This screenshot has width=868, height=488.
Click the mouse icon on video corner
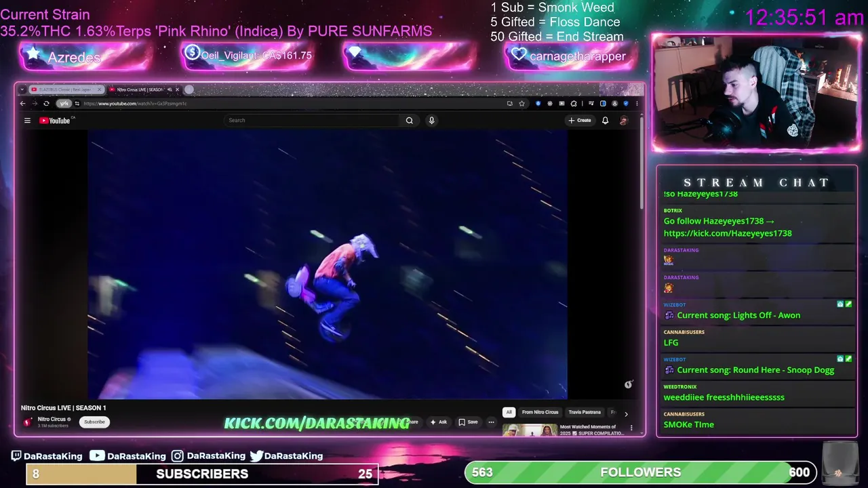[628, 384]
